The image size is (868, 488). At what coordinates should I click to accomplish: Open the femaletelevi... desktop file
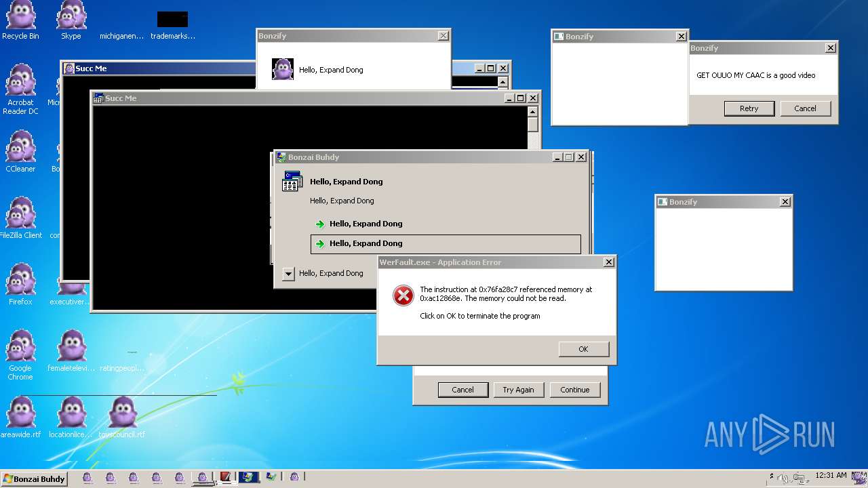click(x=71, y=350)
